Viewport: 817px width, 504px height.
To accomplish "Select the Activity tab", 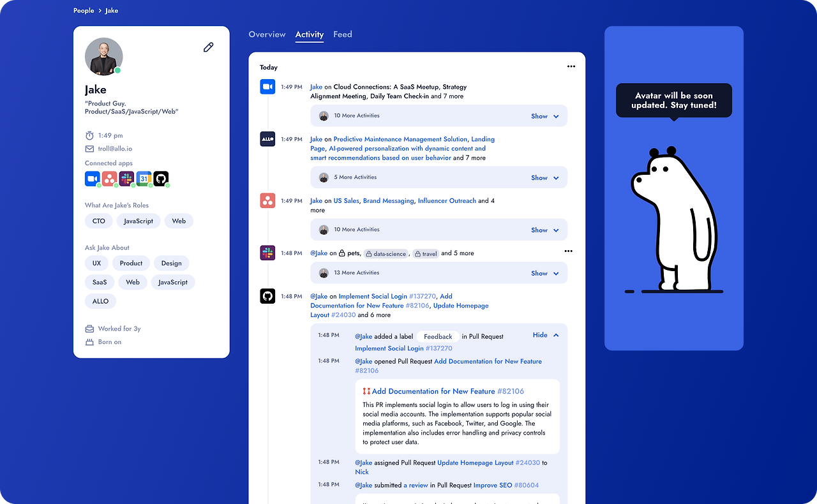I will point(310,34).
